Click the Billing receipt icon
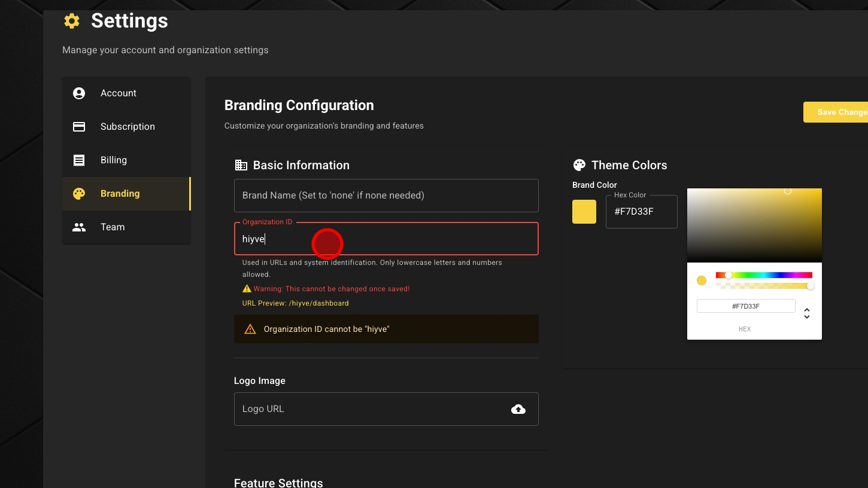Screen dimensions: 868x488 pos(79,160)
